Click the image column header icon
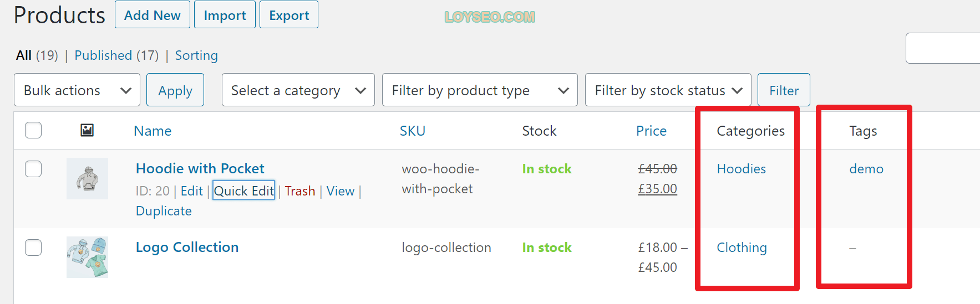980x304 pixels. (87, 130)
